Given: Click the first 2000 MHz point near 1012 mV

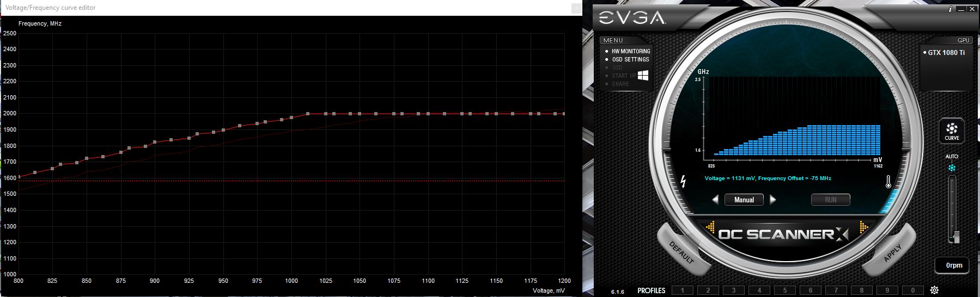Looking at the screenshot, I should coord(308,114).
